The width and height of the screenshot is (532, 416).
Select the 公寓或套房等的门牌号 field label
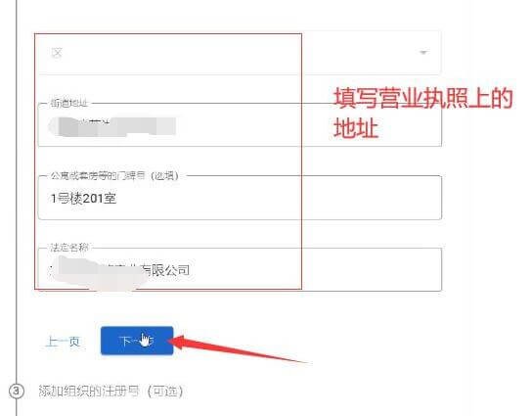[x=114, y=176]
